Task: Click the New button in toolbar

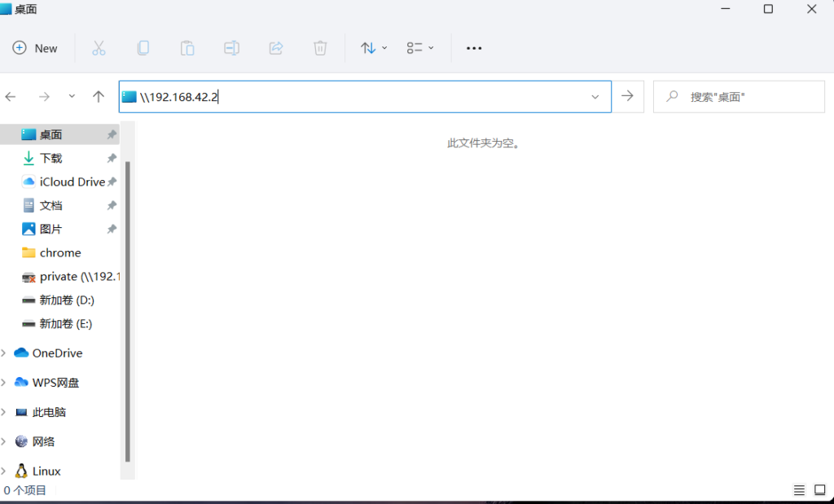Action: [35, 48]
